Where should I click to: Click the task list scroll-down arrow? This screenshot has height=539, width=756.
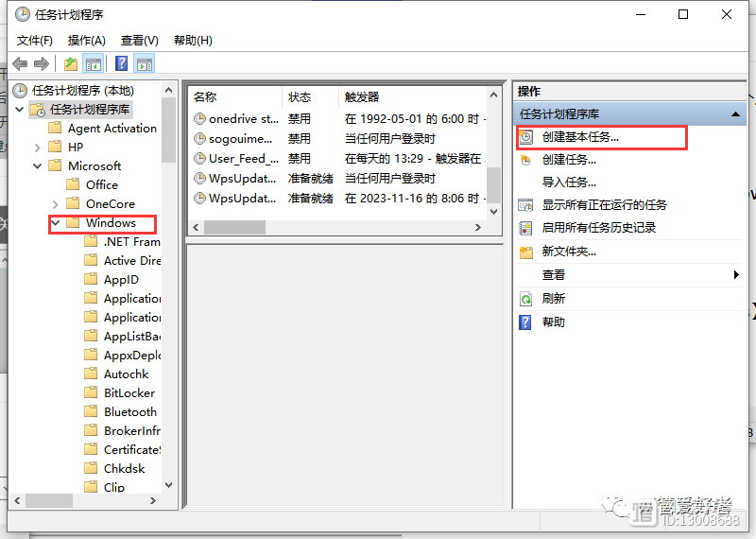[x=493, y=212]
